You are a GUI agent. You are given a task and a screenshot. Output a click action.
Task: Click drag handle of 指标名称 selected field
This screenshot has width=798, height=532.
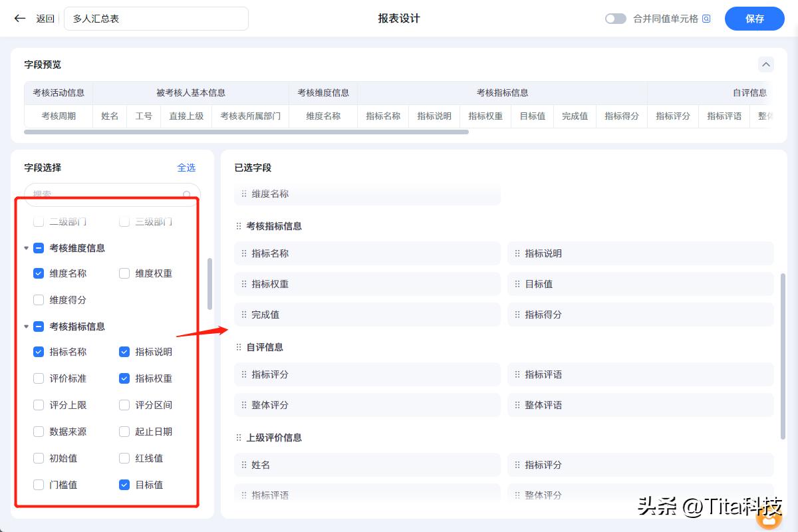click(x=244, y=253)
